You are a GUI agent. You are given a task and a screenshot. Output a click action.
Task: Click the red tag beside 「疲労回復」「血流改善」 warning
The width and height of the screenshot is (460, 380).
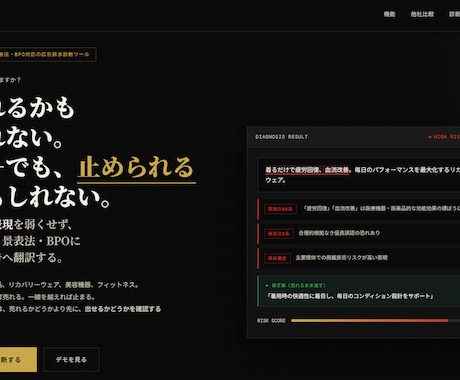pos(280,209)
